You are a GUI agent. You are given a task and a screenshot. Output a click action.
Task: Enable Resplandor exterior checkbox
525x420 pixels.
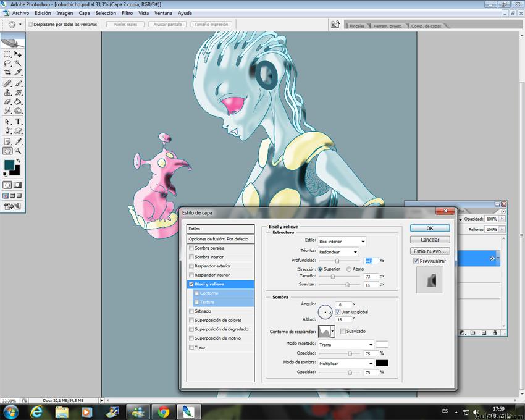click(x=191, y=266)
